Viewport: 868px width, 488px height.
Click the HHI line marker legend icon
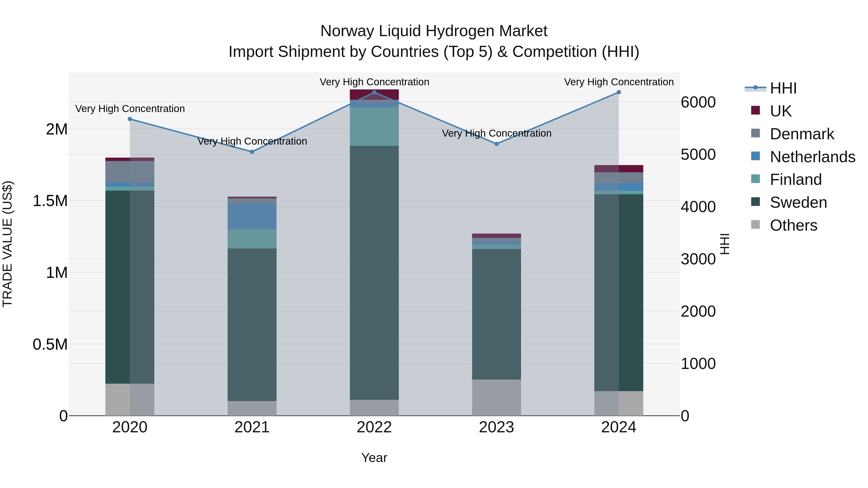coord(755,88)
